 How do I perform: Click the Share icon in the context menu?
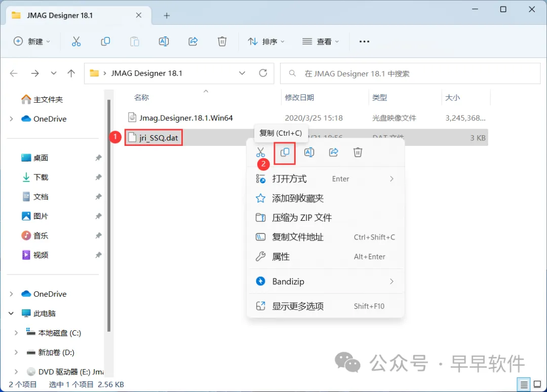(x=333, y=152)
